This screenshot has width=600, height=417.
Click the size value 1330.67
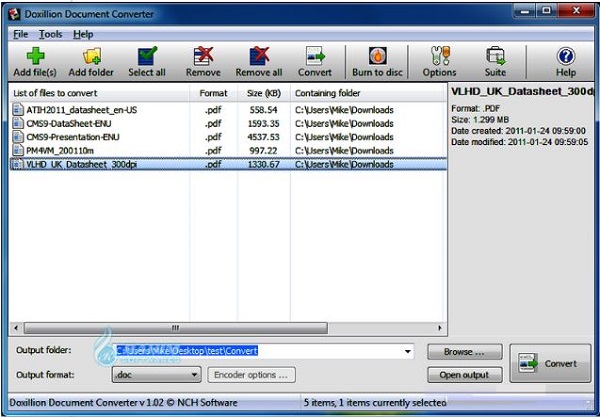[x=263, y=164]
